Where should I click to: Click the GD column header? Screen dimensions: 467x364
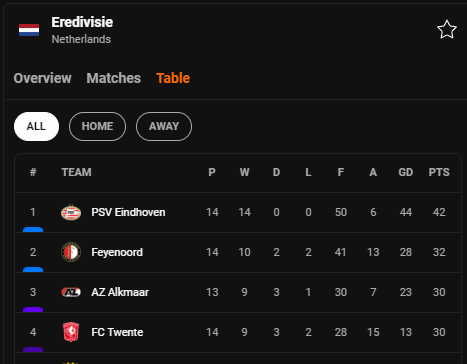point(406,172)
